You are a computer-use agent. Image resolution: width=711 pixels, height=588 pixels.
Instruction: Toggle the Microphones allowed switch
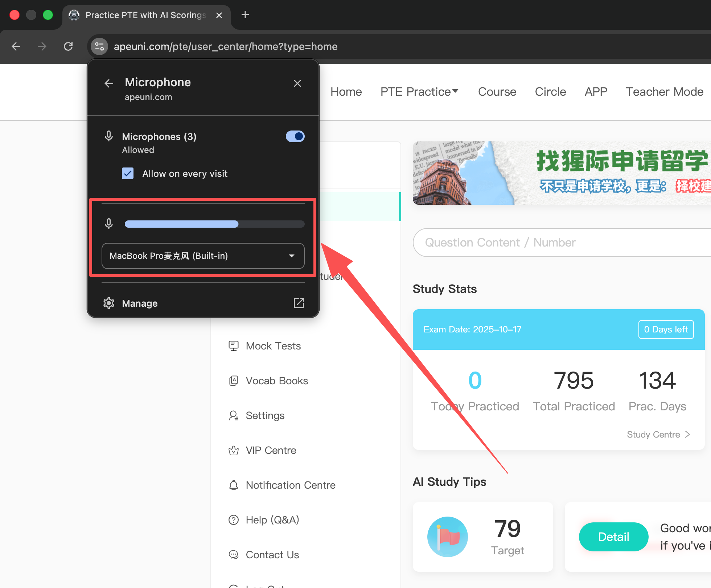coord(295,136)
